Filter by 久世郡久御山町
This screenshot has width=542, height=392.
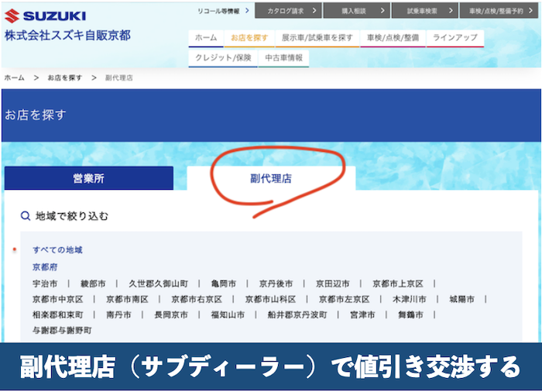158,284
